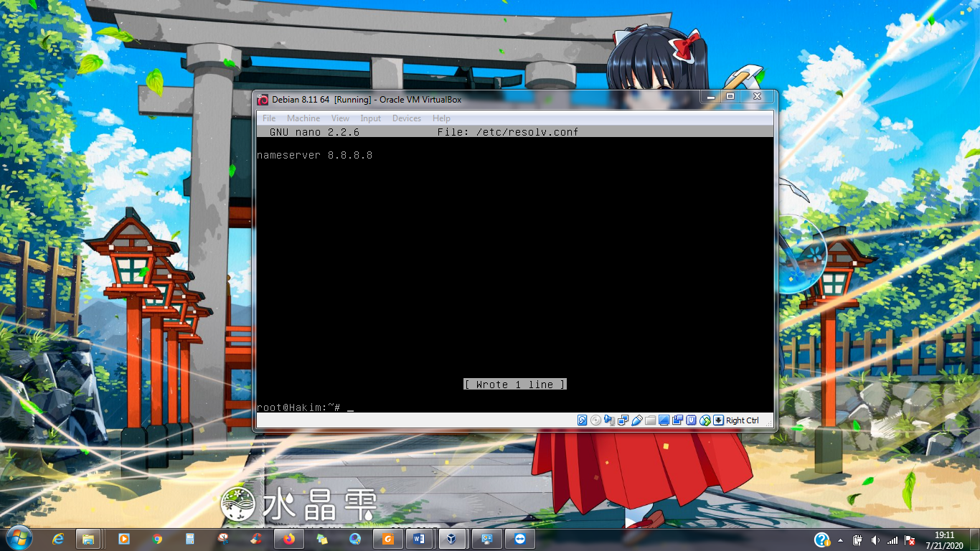This screenshot has height=551, width=980.
Task: Open the stacked sticky notes icon in taskbar
Action: [321, 539]
